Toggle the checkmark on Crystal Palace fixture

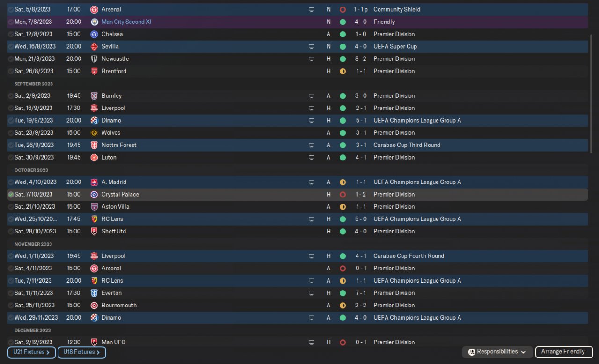11,194
